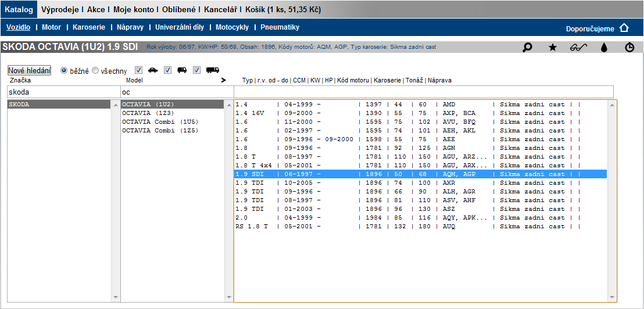644x309 pixels.
Task: Select the 1.6 AEH, AKL row
Action: (x=421, y=131)
